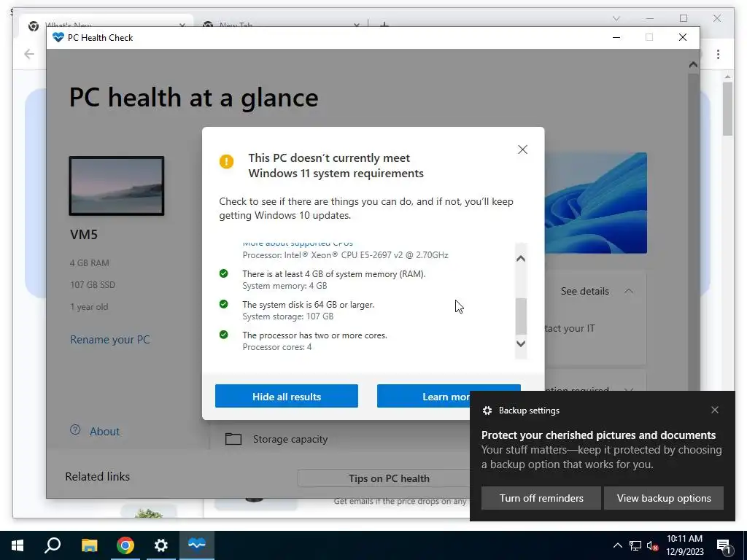Image resolution: width=747 pixels, height=560 pixels.
Task: Open taskbar search magnifier
Action: pos(53,545)
